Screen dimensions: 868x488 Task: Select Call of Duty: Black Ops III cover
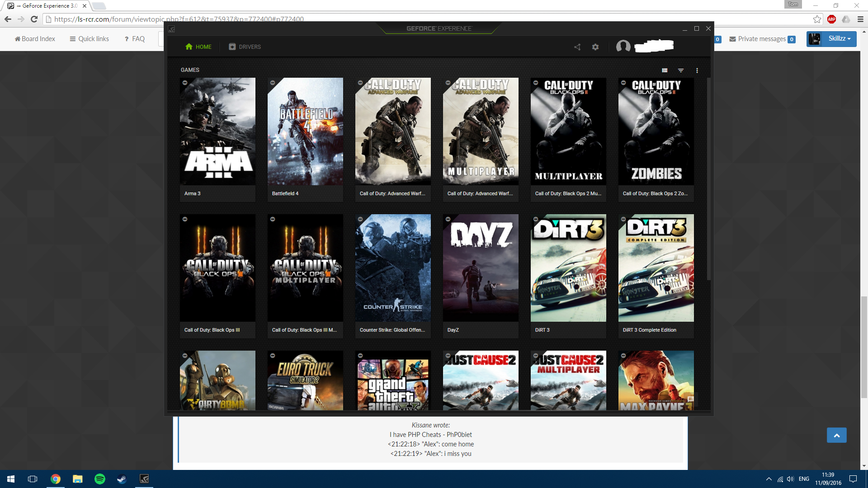pos(217,268)
